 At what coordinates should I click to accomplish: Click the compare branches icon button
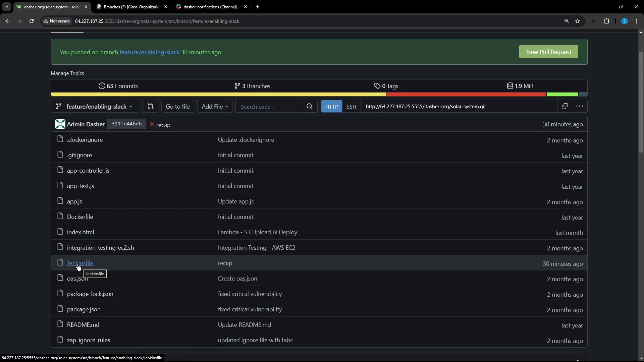coord(150,107)
